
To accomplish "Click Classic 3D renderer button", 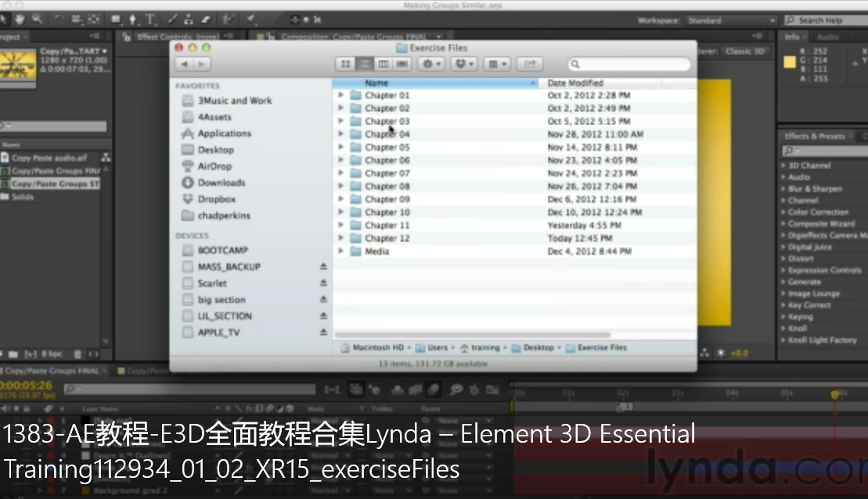I will 745,52.
